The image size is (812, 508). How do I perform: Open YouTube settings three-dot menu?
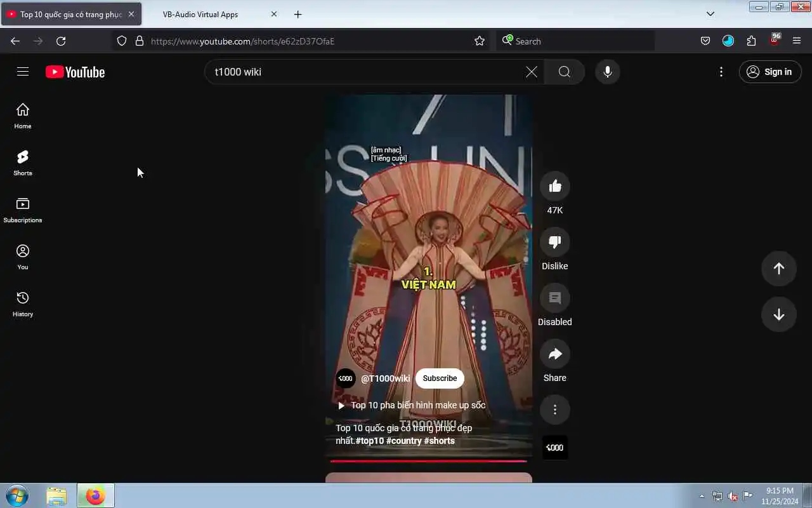click(x=721, y=72)
